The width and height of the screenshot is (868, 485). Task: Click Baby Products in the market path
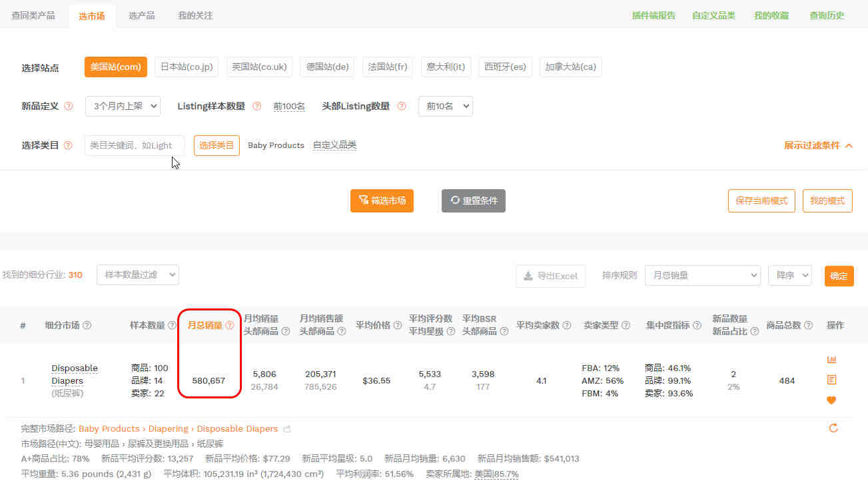coord(109,429)
